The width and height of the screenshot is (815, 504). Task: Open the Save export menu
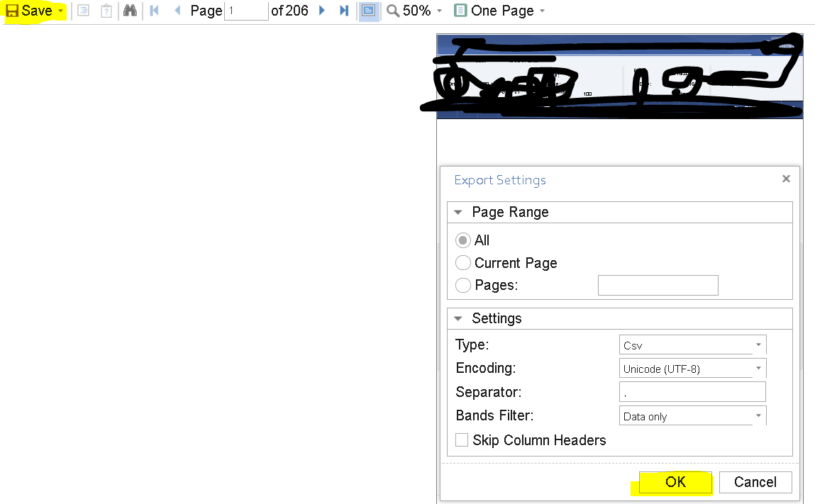35,11
